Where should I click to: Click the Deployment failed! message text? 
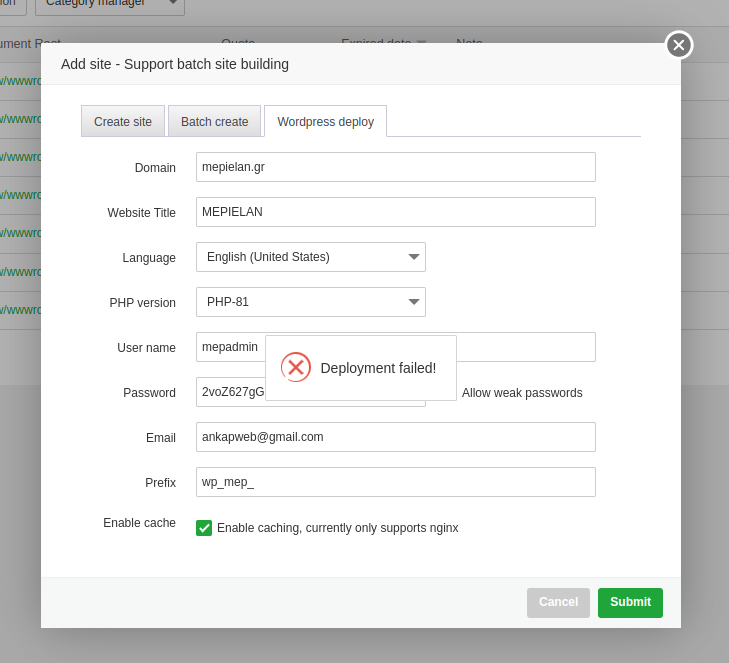pos(378,368)
